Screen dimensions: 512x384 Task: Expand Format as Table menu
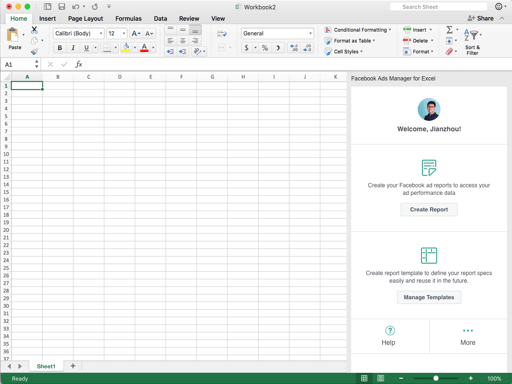tap(350, 41)
